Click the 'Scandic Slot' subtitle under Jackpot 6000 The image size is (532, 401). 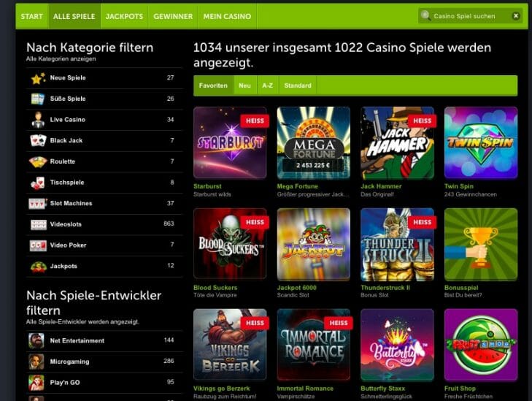tap(293, 295)
